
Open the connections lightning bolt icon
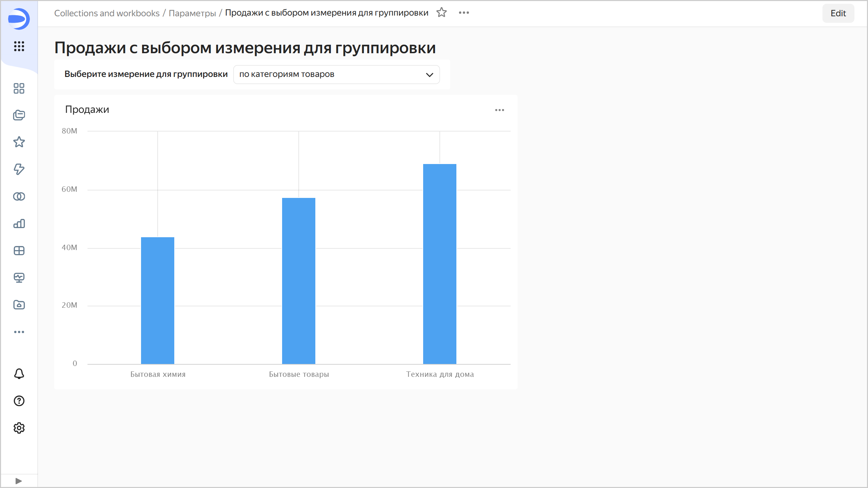click(19, 169)
